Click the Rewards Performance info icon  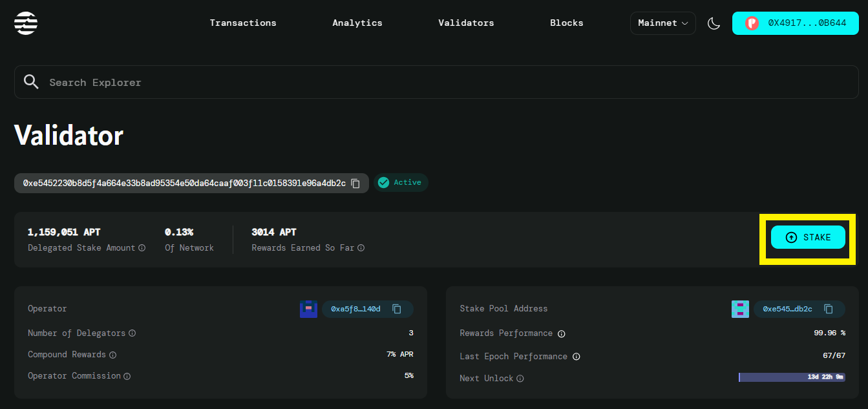[x=562, y=334]
